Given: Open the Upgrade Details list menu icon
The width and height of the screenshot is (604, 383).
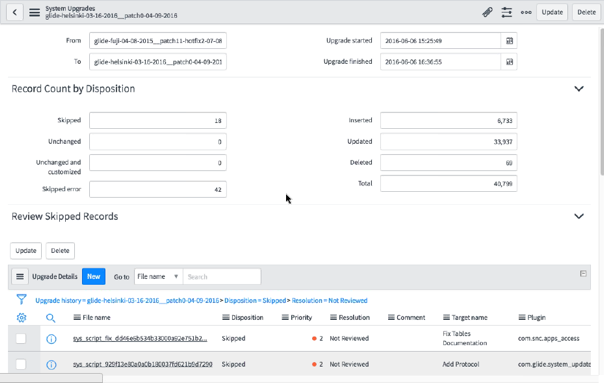Looking at the screenshot, I should click(x=20, y=277).
